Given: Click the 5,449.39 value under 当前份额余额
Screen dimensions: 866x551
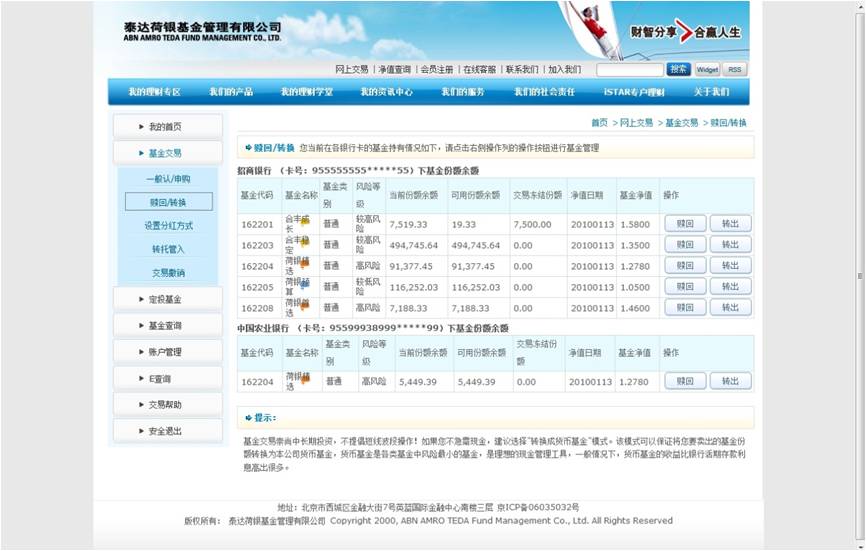Looking at the screenshot, I should click(418, 382).
